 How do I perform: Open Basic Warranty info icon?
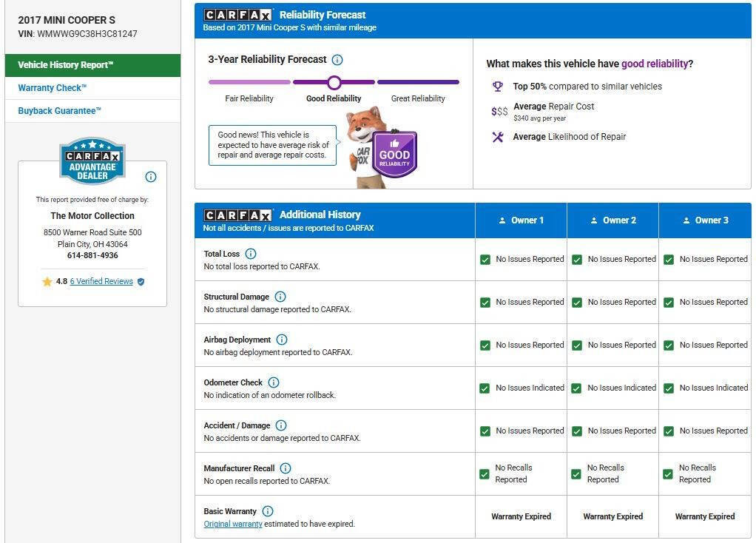268,511
